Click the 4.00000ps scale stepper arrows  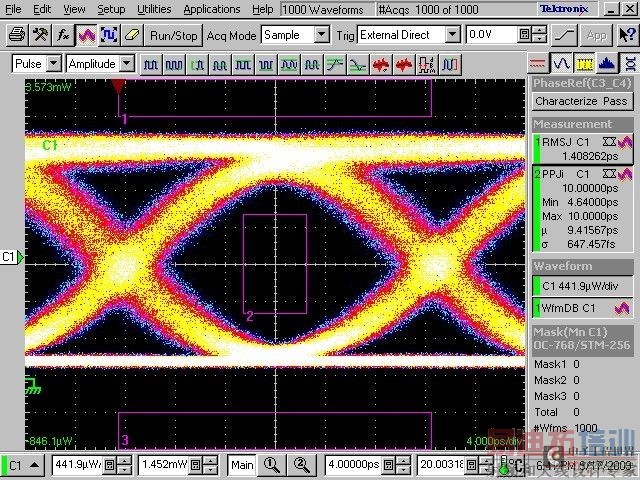[x=404, y=465]
